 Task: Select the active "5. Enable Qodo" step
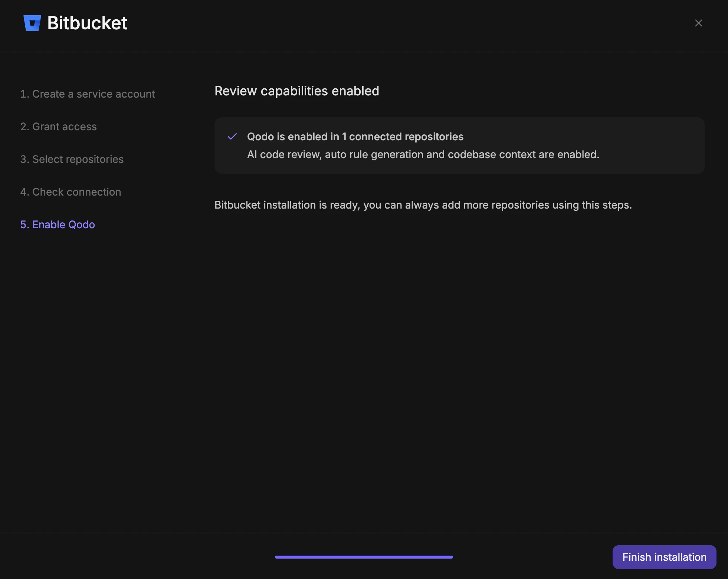point(58,225)
